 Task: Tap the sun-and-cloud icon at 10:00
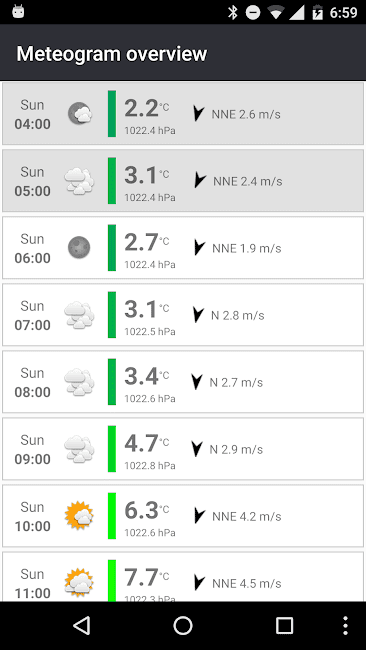(79, 516)
